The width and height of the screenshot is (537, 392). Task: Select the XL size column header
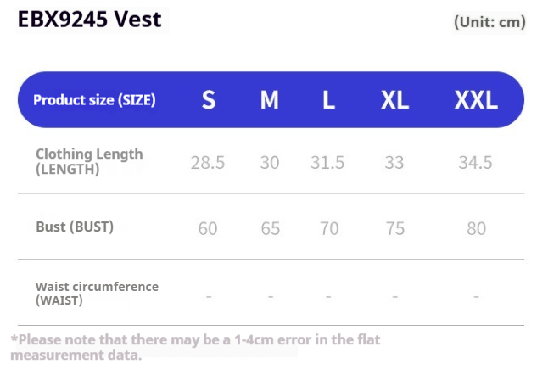coord(394,100)
